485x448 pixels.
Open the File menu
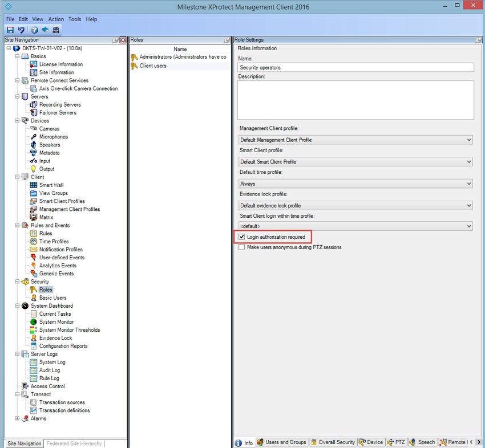pos(10,19)
